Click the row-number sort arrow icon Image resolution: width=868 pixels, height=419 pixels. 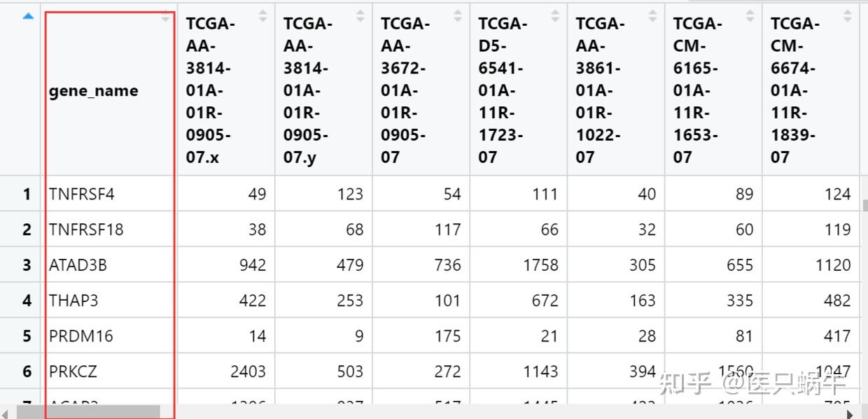(28, 16)
